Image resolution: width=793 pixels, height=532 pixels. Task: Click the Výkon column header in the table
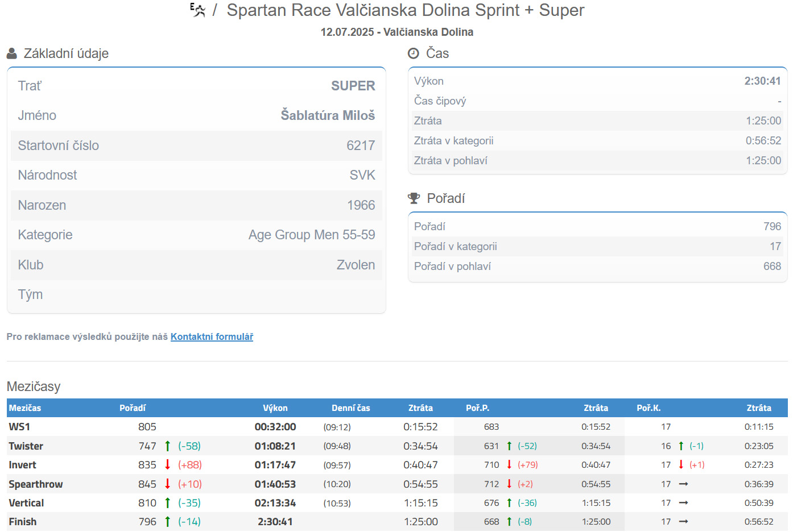[275, 408]
